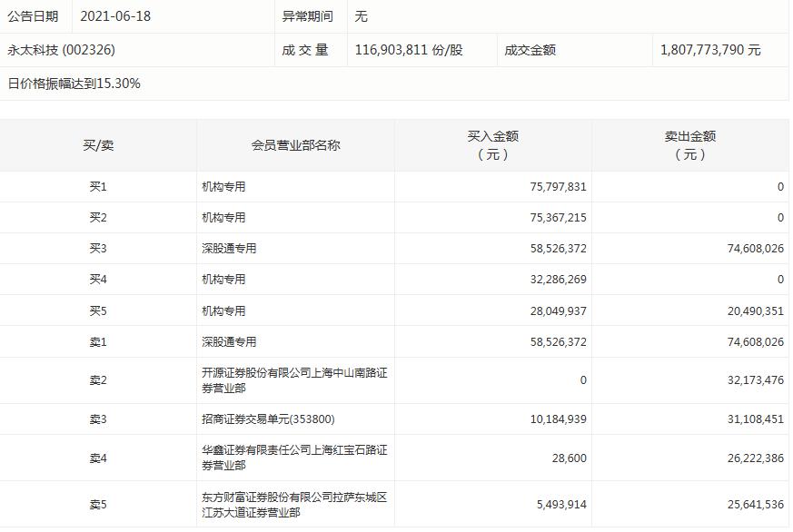The width and height of the screenshot is (793, 532).
Task: Select the 买1 row label
Action: (98, 187)
